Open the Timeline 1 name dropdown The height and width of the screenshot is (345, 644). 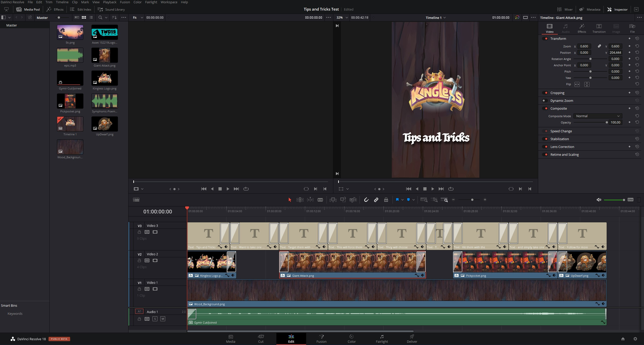coord(436,18)
